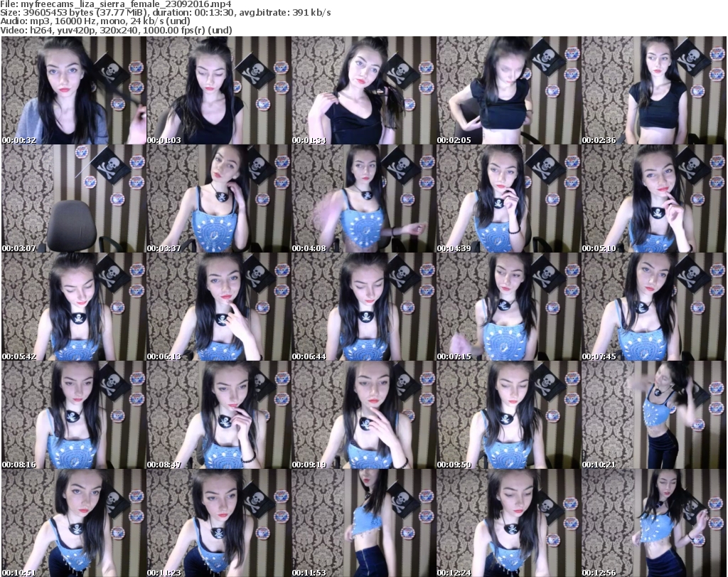This screenshot has width=728, height=577.
Task: Click the frame stamped 00:12:24
Action: 509,523
